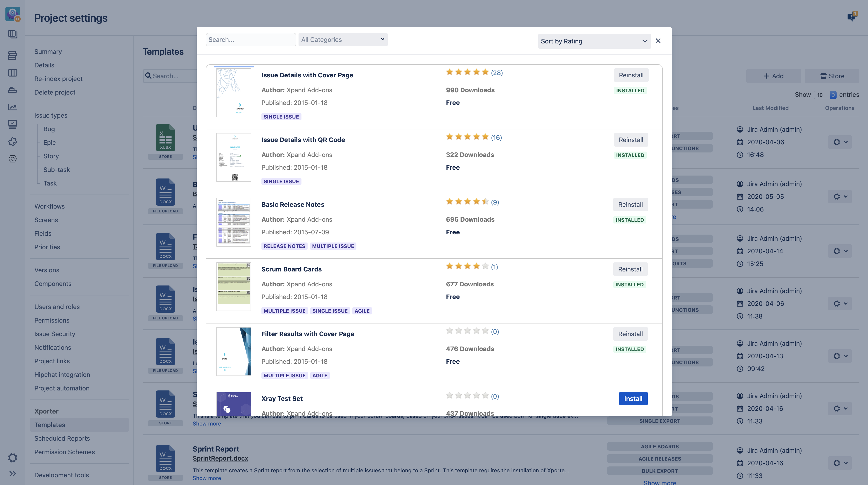Expand the sidebar with the double-chevron icon
This screenshot has width=868, height=485.
tap(12, 473)
